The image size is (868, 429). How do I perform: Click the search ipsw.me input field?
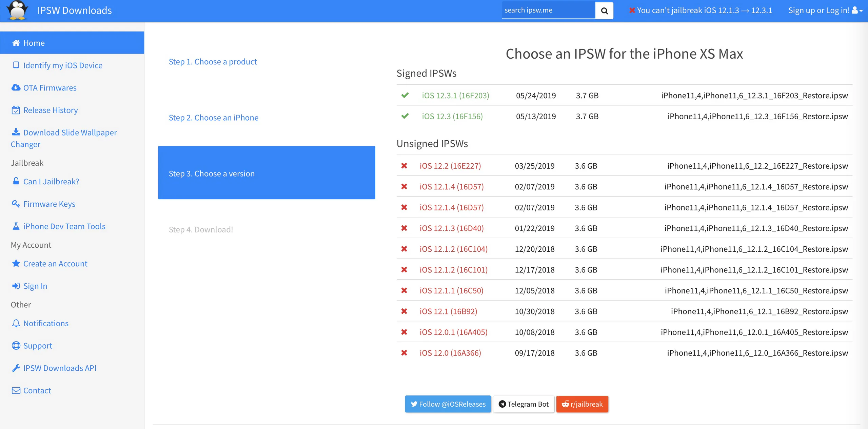point(548,11)
